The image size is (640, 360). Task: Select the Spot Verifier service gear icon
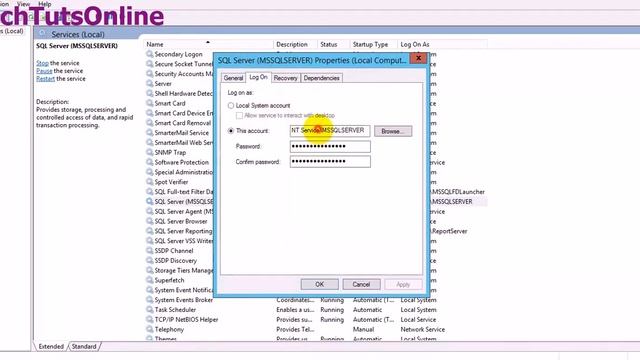pyautogui.click(x=150, y=182)
